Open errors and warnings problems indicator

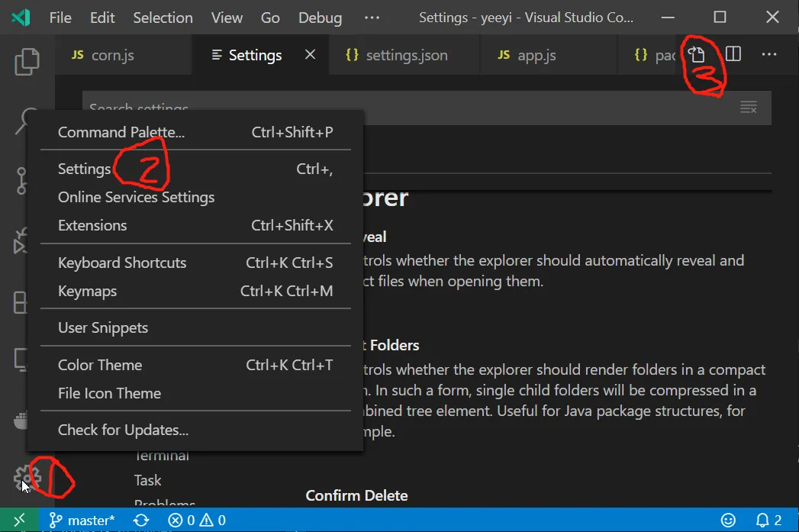197,521
